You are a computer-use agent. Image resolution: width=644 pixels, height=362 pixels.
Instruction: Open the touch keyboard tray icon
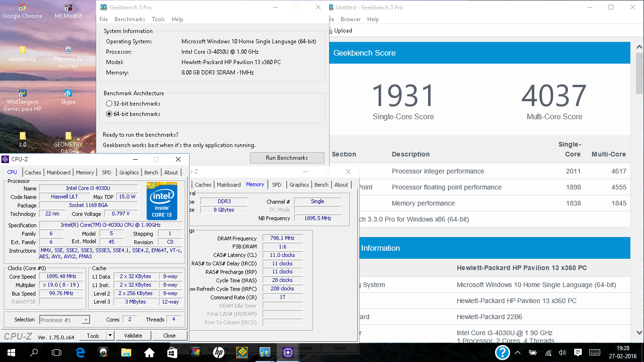click(594, 352)
